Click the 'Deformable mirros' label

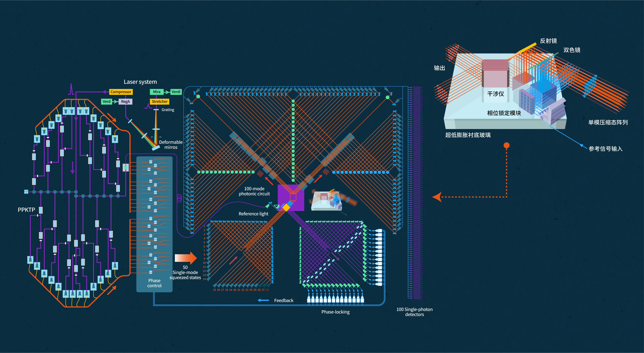tap(171, 145)
